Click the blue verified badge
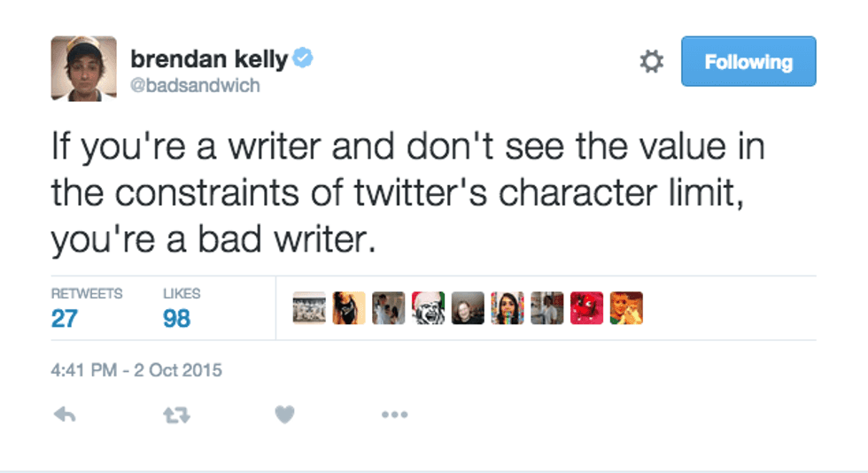This screenshot has width=868, height=473. [303, 59]
